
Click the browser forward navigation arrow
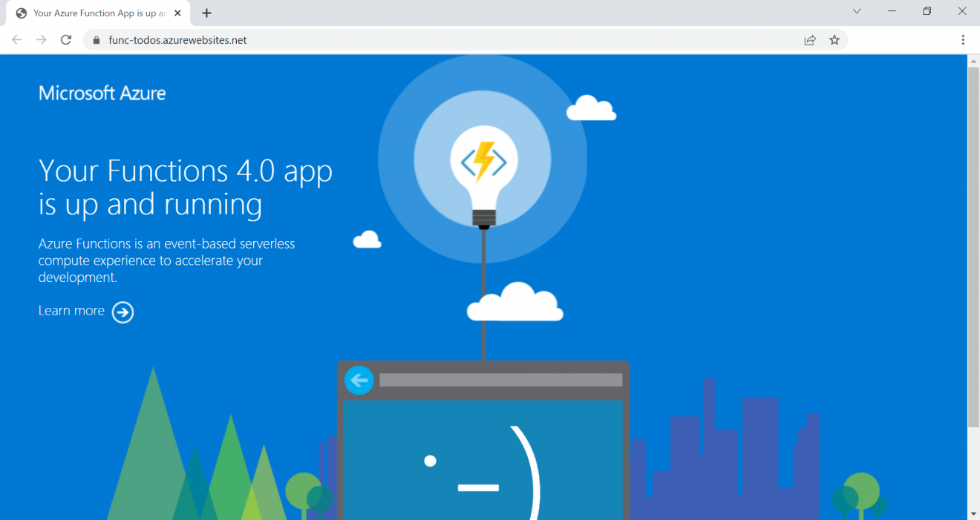(x=41, y=40)
